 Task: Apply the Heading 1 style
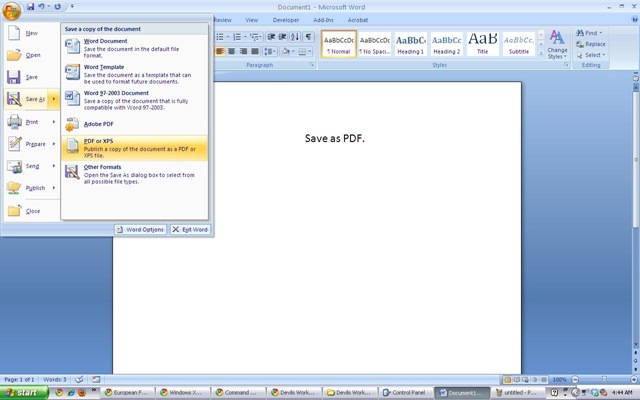coord(411,44)
